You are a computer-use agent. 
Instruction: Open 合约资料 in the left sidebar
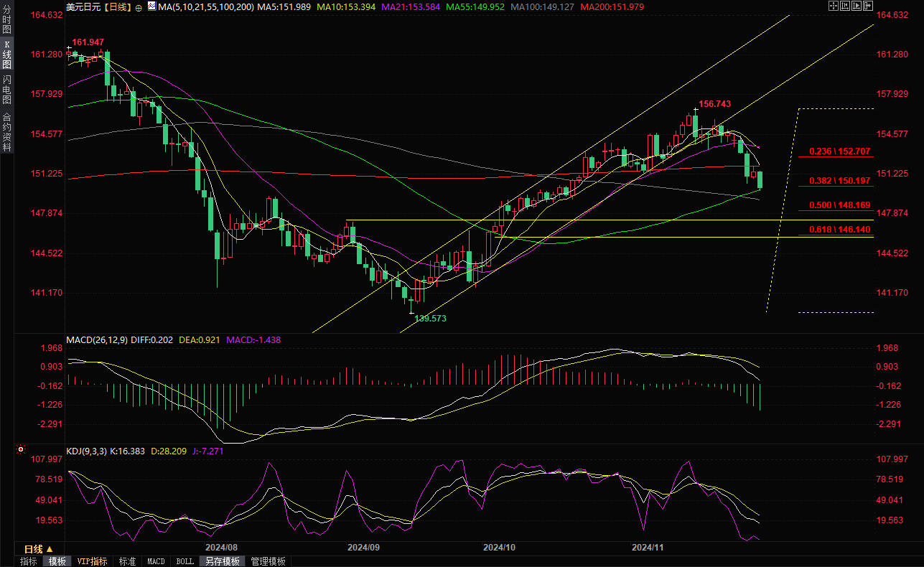click(x=7, y=131)
